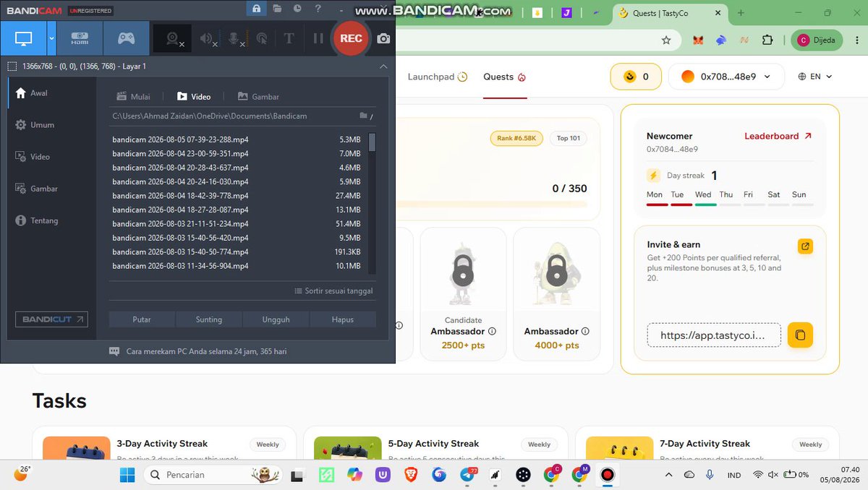Open wallet 0x708...48e9 dropdown
This screenshot has height=490, width=868.
pyautogui.click(x=726, y=77)
